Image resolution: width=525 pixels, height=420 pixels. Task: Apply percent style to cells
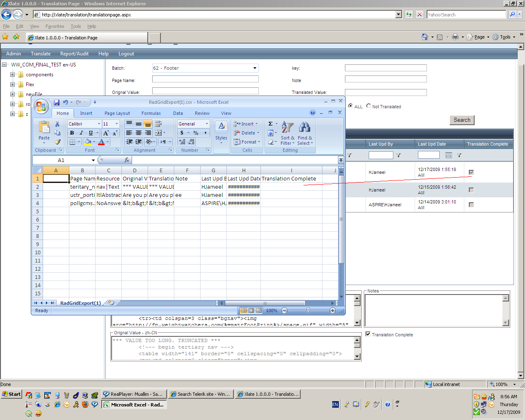(x=196, y=133)
